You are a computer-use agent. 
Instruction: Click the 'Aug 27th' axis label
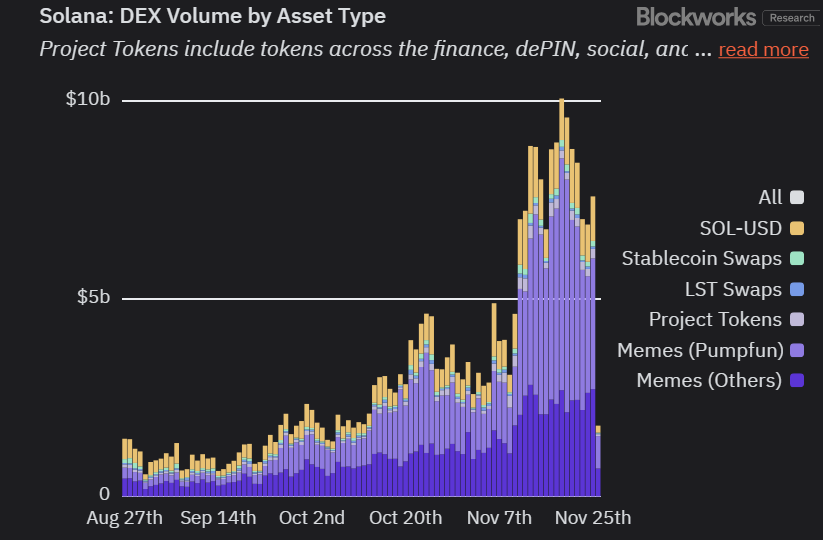click(x=124, y=518)
